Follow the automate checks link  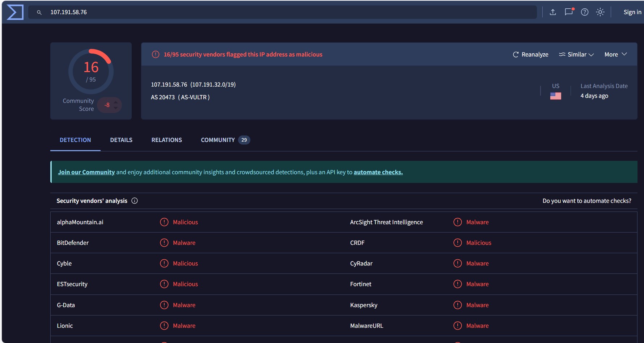click(x=378, y=172)
